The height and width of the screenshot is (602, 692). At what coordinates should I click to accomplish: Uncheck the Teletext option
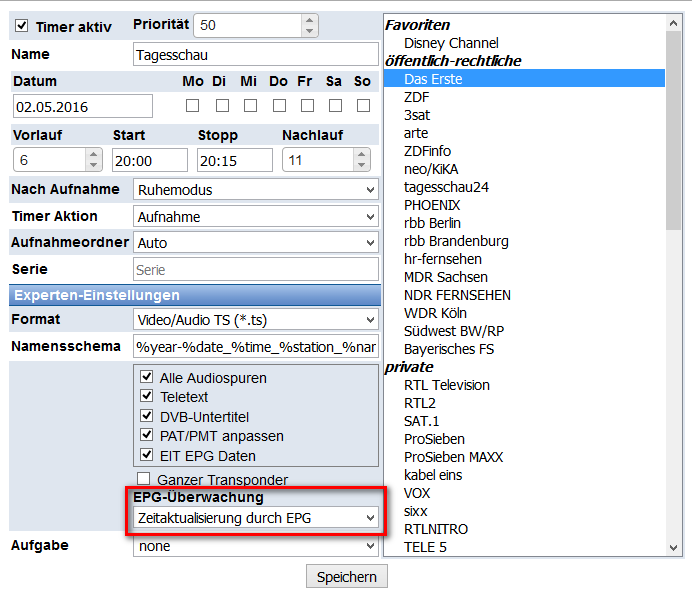coord(147,396)
